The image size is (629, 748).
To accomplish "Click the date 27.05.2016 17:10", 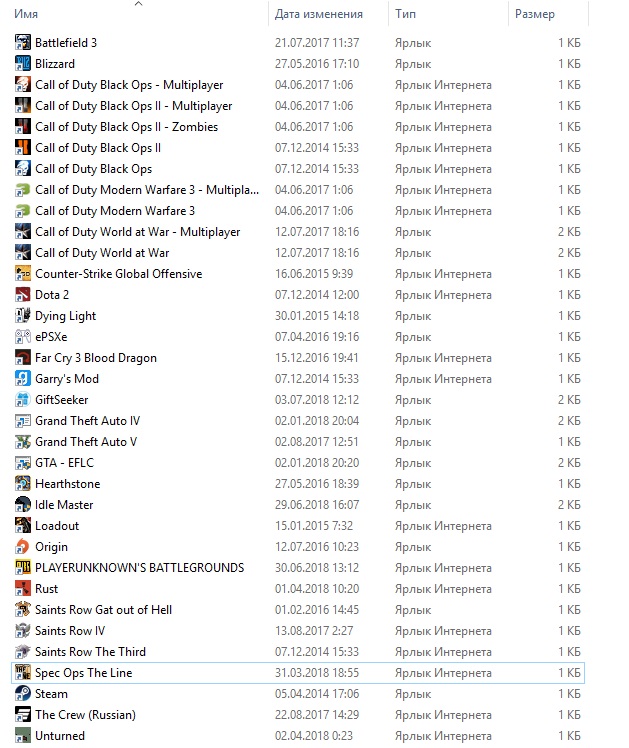I will (x=317, y=64).
